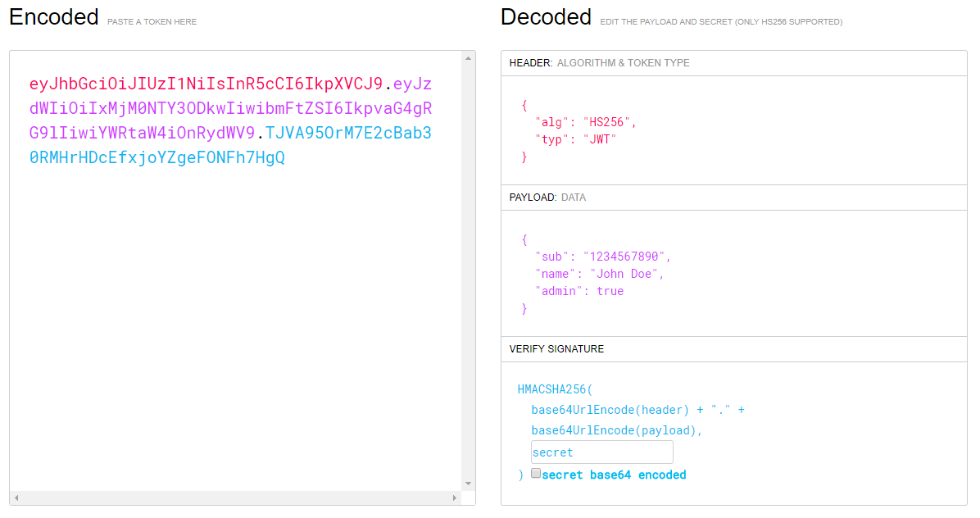This screenshot has width=980, height=518.
Task: Click the red header segment of encoded token
Action: (x=205, y=84)
